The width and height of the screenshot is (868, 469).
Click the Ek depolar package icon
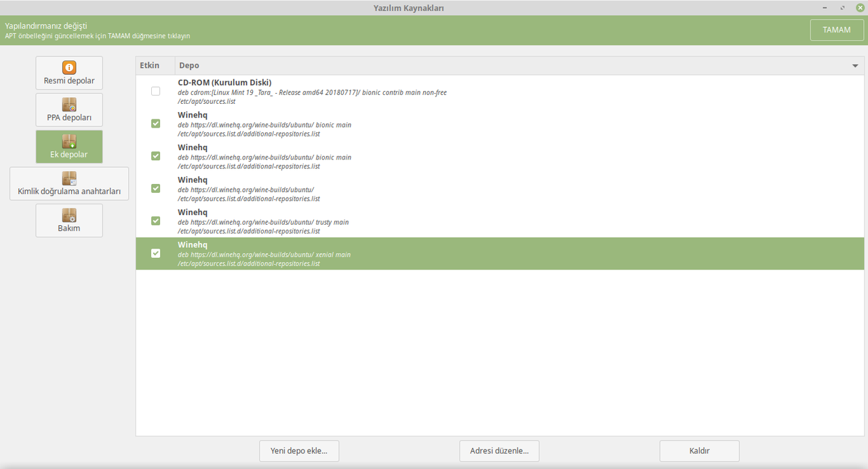69,141
